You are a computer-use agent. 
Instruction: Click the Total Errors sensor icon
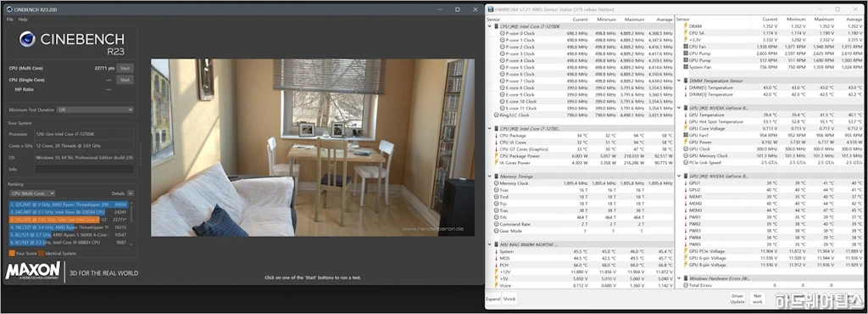point(685,285)
